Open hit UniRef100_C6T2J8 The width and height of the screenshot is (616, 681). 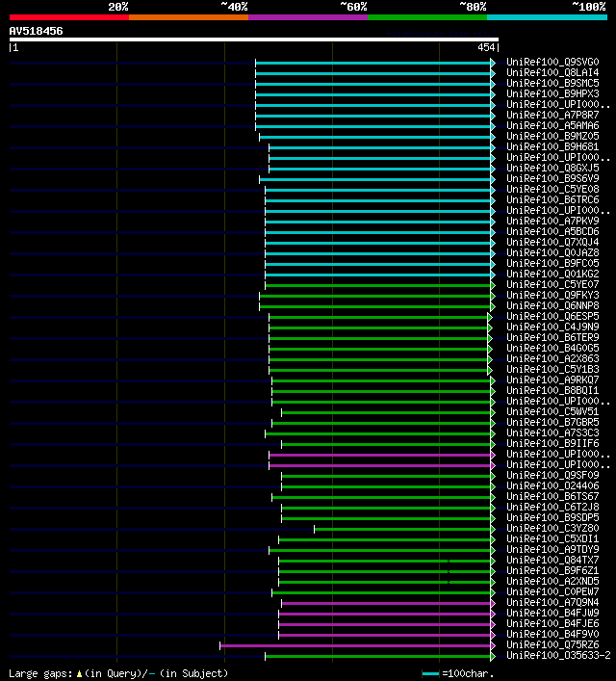tap(552, 508)
